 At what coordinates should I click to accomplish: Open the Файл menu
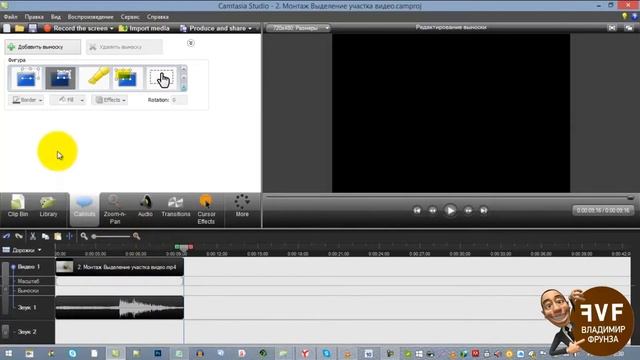pos(11,17)
